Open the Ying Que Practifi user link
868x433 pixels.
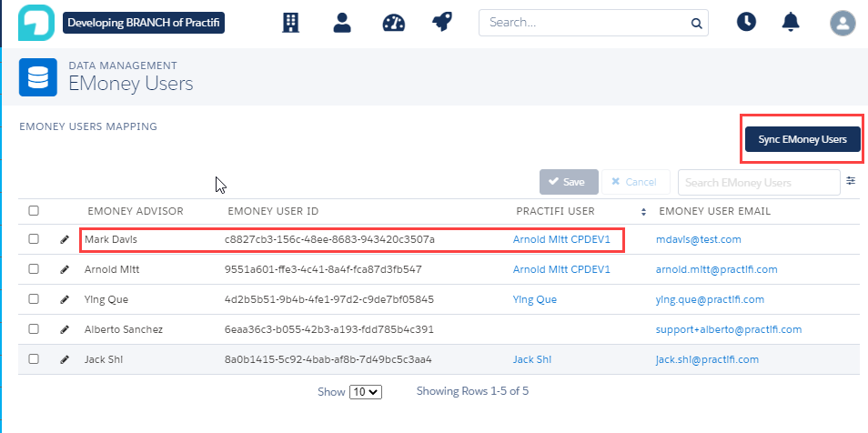point(535,299)
